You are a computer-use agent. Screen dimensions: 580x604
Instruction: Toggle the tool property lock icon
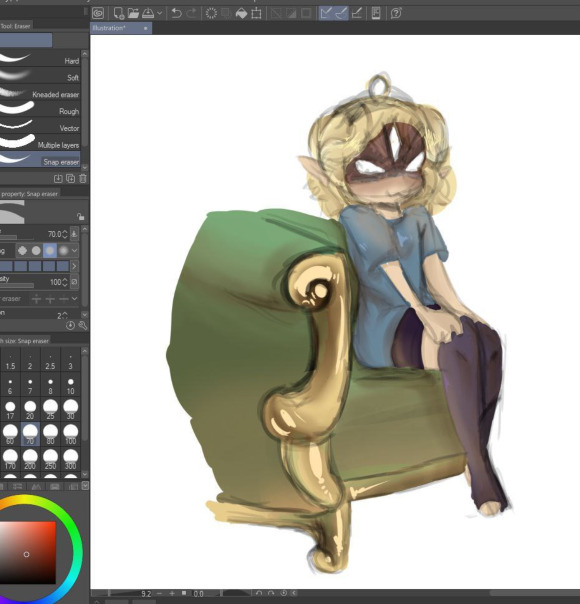[x=80, y=216]
